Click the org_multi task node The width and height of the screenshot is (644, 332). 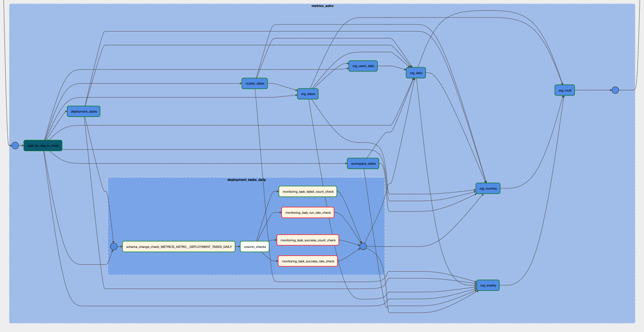(x=564, y=91)
